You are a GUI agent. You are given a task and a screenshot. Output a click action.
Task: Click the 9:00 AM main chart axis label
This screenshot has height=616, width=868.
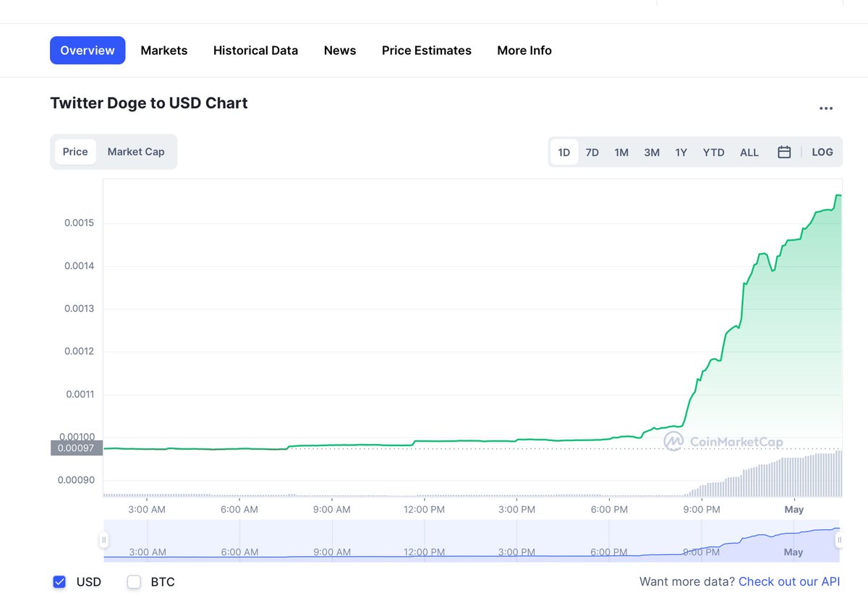coord(332,510)
